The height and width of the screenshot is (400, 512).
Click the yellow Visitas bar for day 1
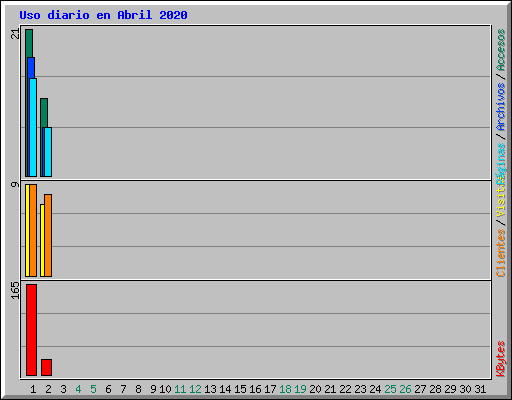point(27,230)
